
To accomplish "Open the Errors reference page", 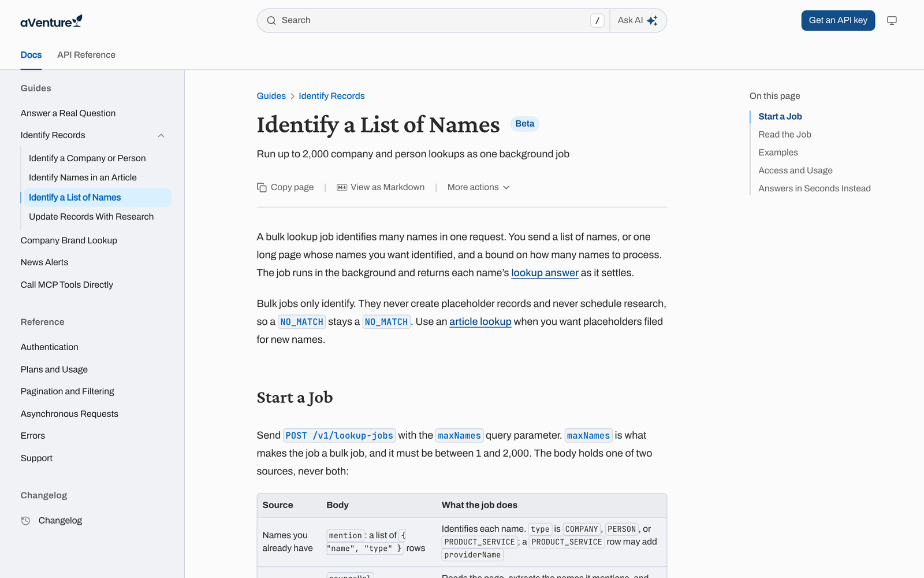I will [33, 436].
